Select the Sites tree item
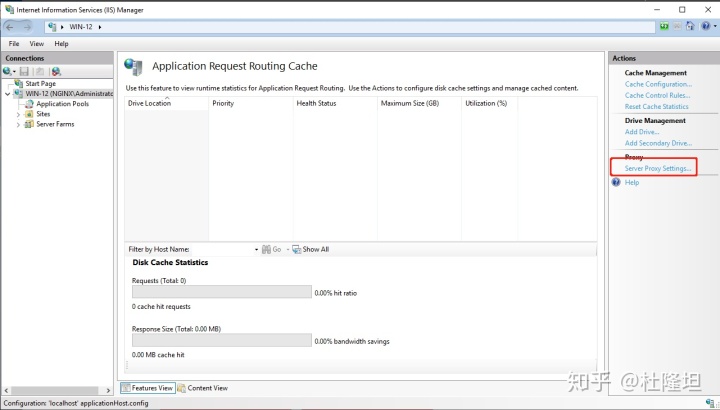Viewport: 720px width, 410px height. point(43,114)
